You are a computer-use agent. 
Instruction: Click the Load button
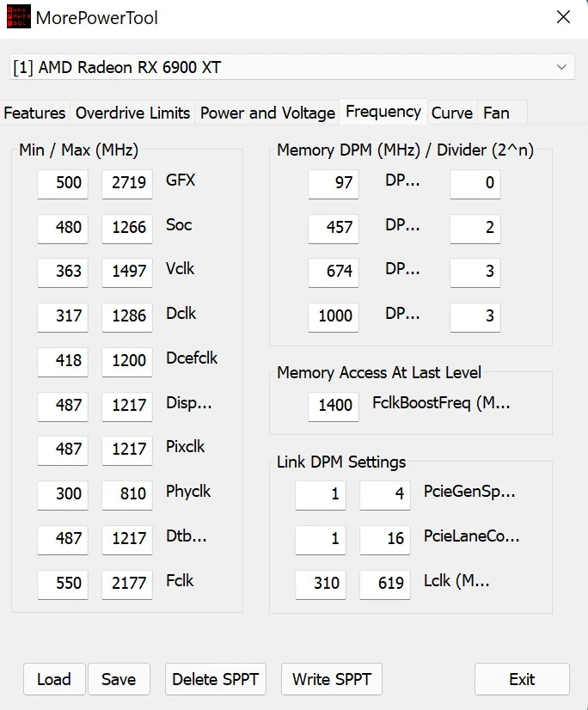tap(54, 679)
